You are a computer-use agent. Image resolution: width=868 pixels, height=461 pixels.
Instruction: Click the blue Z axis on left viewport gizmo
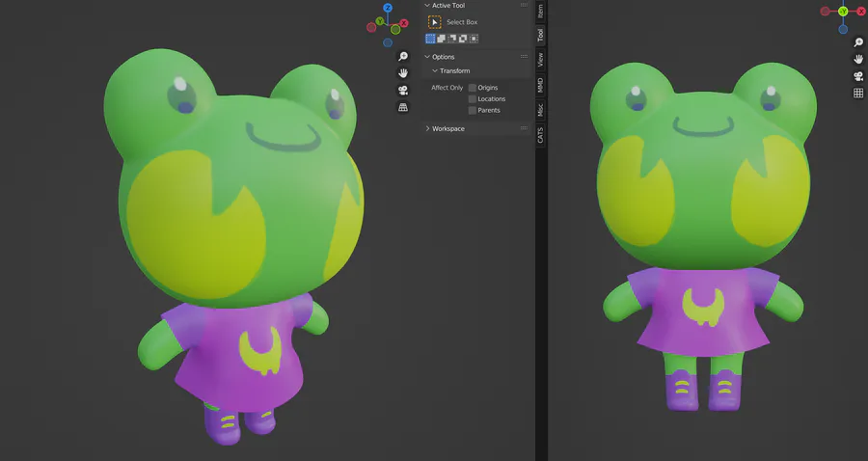[x=388, y=8]
